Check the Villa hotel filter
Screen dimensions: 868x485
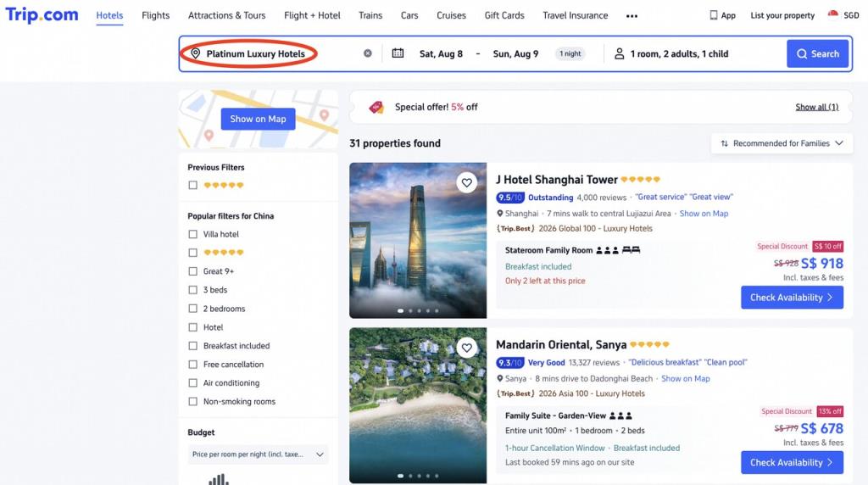pyautogui.click(x=192, y=234)
